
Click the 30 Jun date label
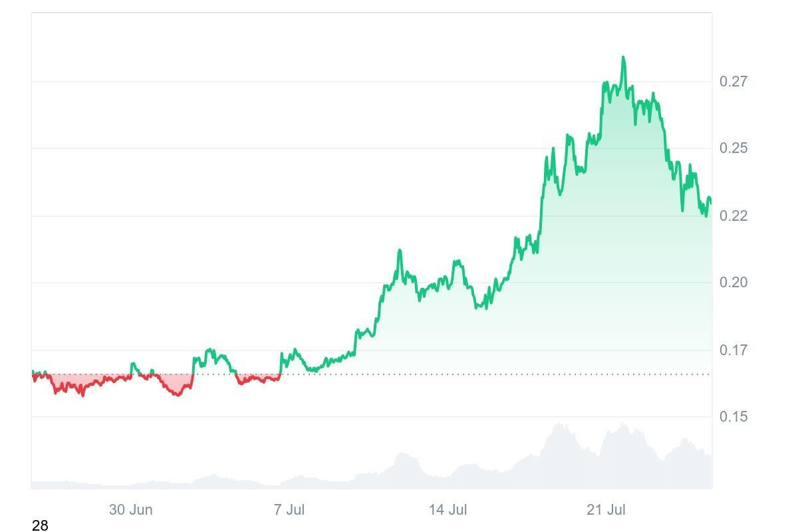point(131,510)
